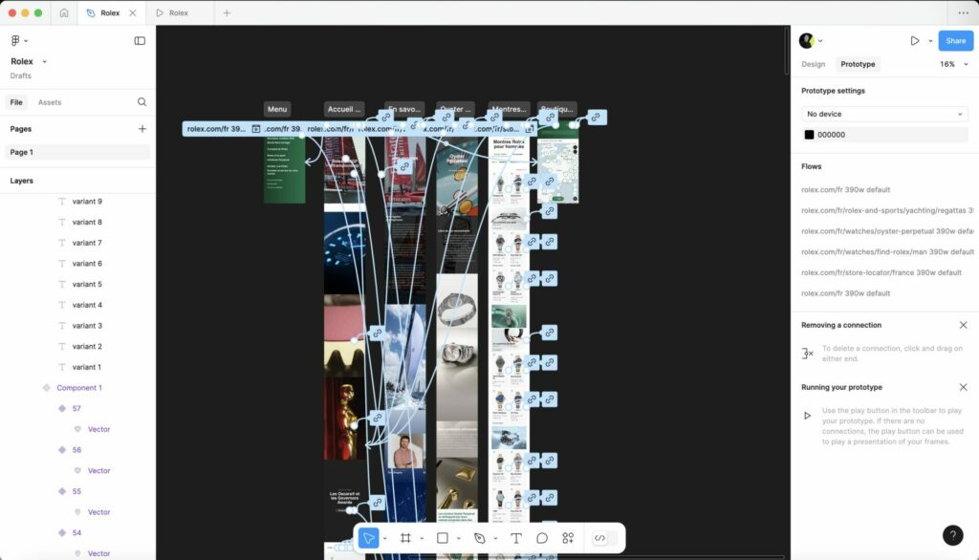Image resolution: width=979 pixels, height=560 pixels.
Task: Open the more options ellipsis in the title bar
Action: point(963,12)
